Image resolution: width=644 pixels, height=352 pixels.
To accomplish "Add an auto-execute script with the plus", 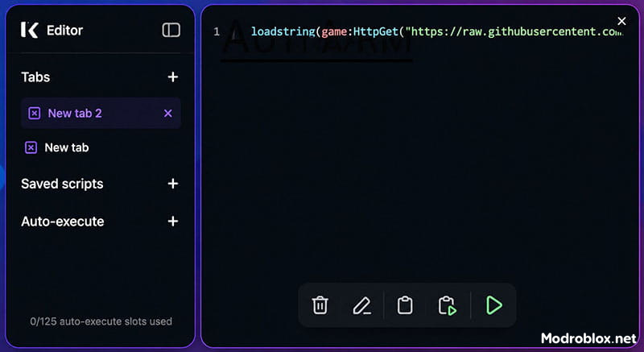I will (173, 222).
